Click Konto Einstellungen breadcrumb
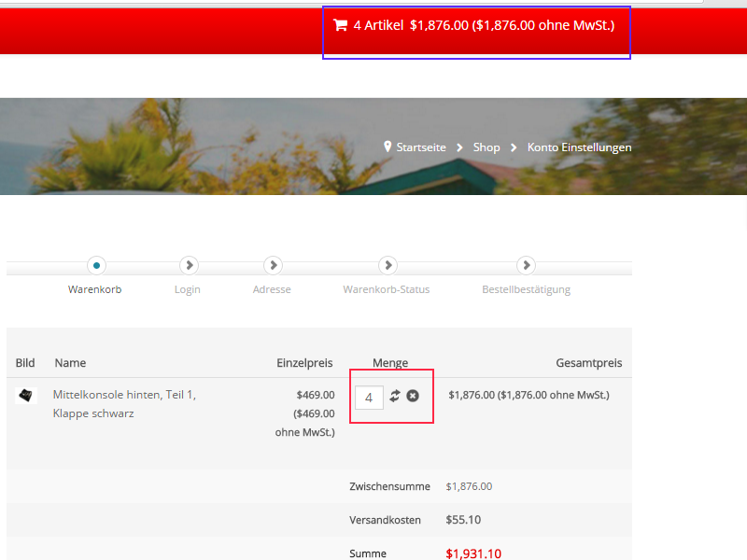 coord(579,147)
